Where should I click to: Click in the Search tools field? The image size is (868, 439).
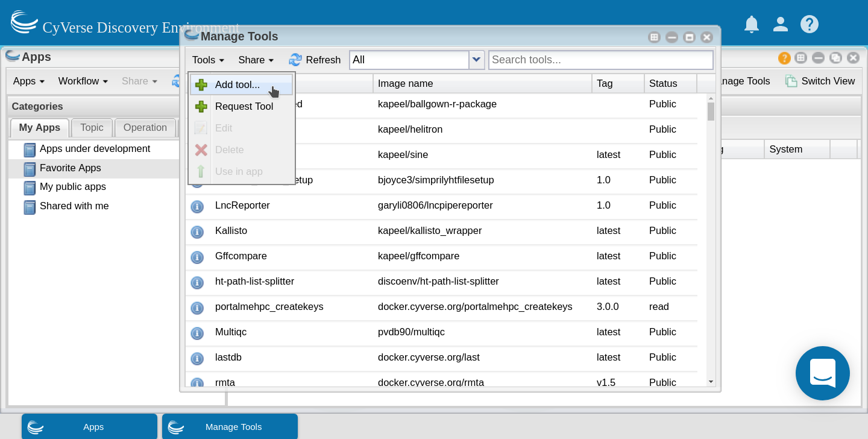pyautogui.click(x=601, y=60)
